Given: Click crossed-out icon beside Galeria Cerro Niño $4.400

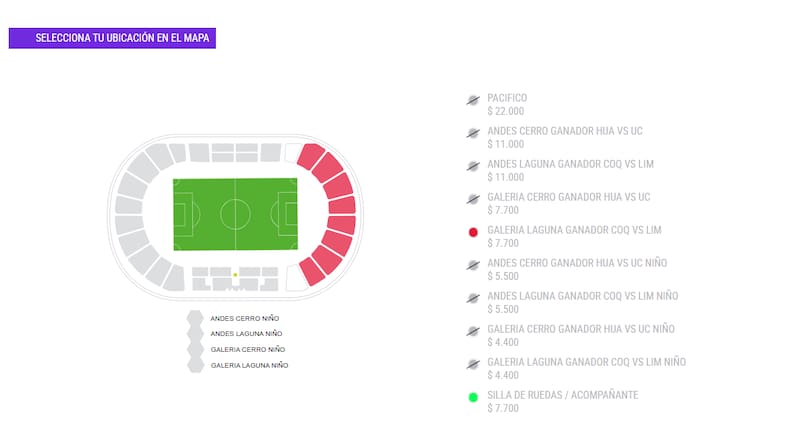Looking at the screenshot, I should click(x=473, y=331).
